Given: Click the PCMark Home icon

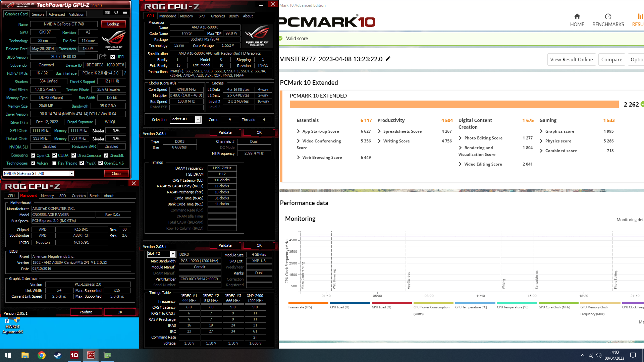Looking at the screenshot, I should [577, 16].
